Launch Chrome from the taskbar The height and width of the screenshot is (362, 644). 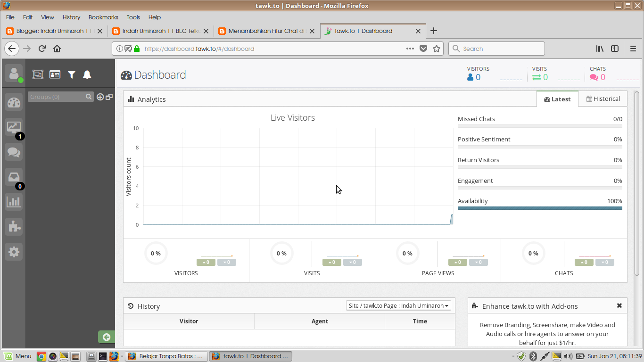[x=41, y=356]
